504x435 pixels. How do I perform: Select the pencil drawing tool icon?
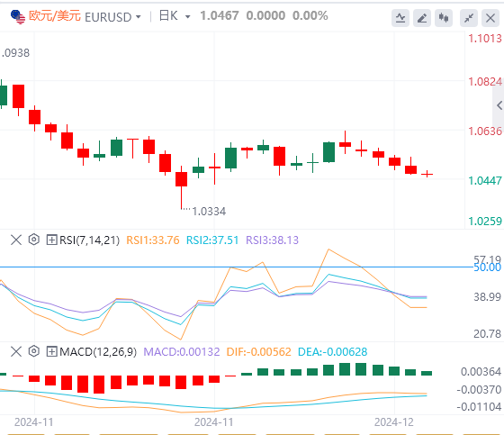coord(422,18)
